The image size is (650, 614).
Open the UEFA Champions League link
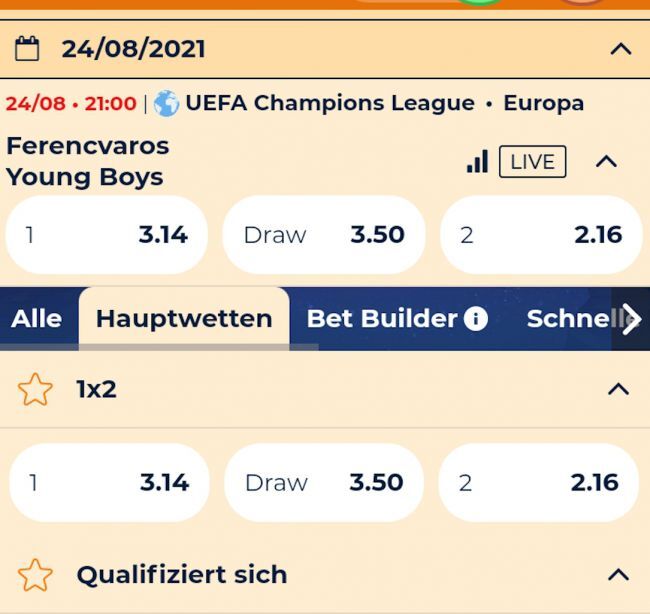(x=330, y=103)
